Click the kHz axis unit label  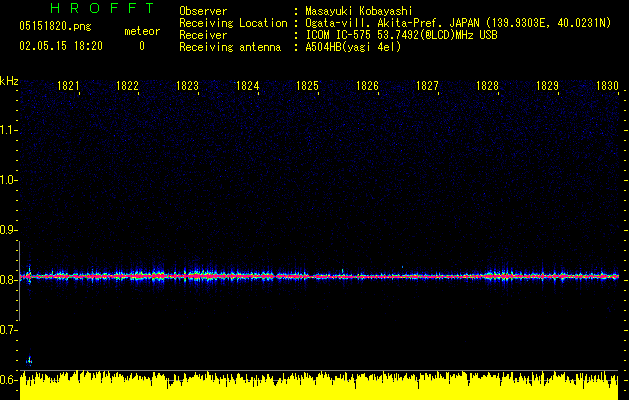tap(9, 81)
